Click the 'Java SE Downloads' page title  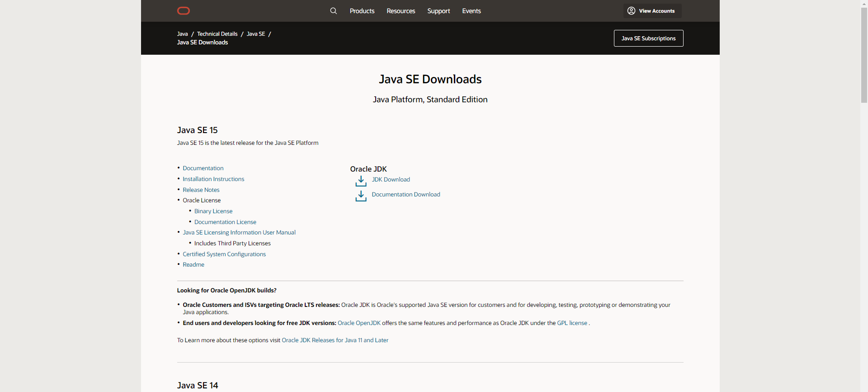[x=430, y=79]
